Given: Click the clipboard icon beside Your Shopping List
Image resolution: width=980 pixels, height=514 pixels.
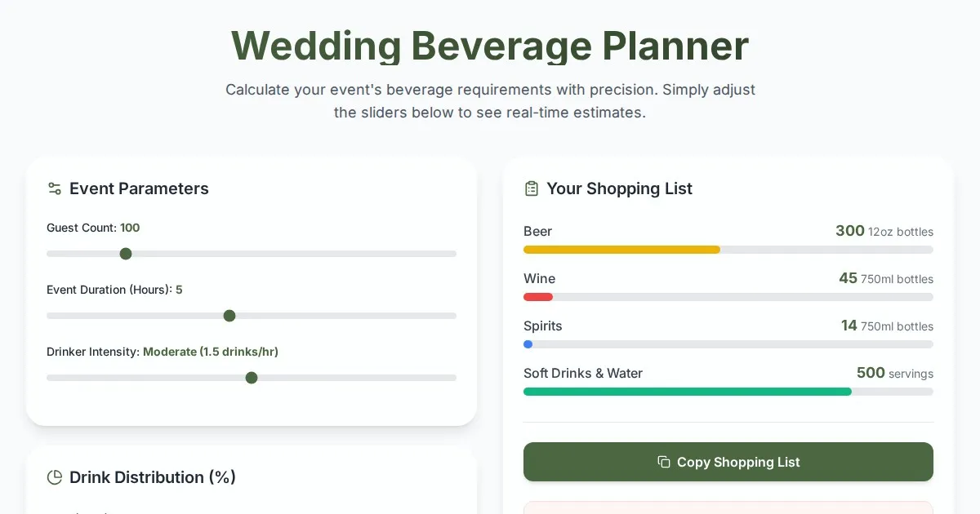Looking at the screenshot, I should pos(532,188).
